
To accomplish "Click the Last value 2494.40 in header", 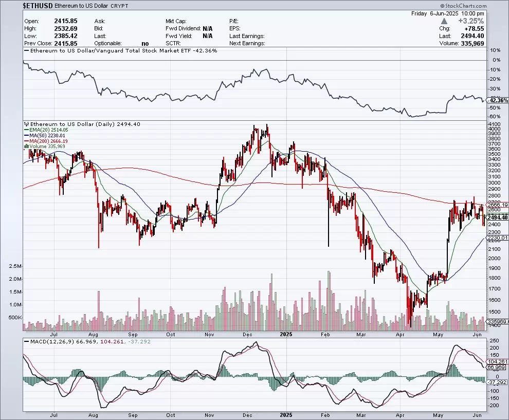I will (472, 36).
